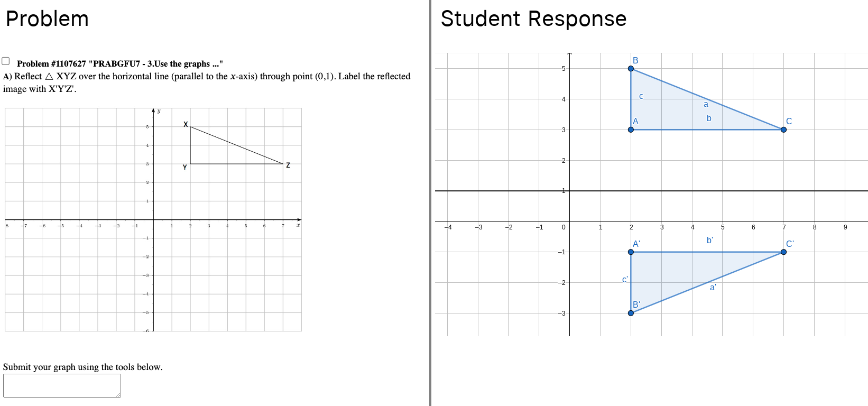Screen dimensions: 868x406
Task: Click the text box resize handle
Action: (118, 394)
